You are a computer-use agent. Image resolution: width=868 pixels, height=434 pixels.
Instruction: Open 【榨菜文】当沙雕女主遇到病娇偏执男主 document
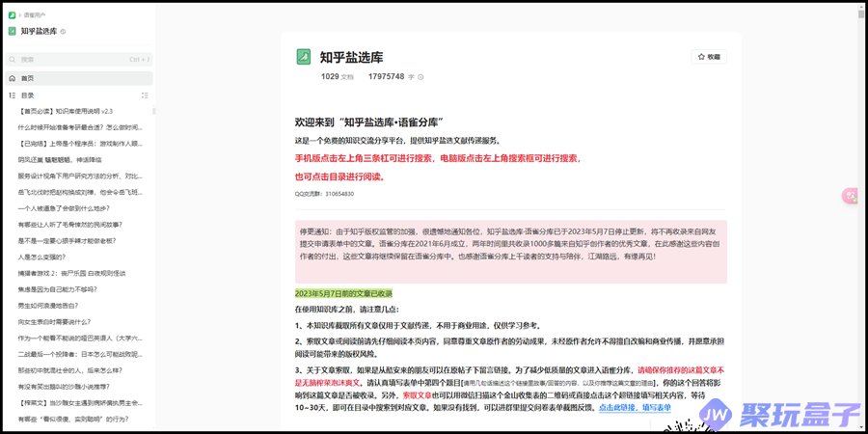pos(80,402)
